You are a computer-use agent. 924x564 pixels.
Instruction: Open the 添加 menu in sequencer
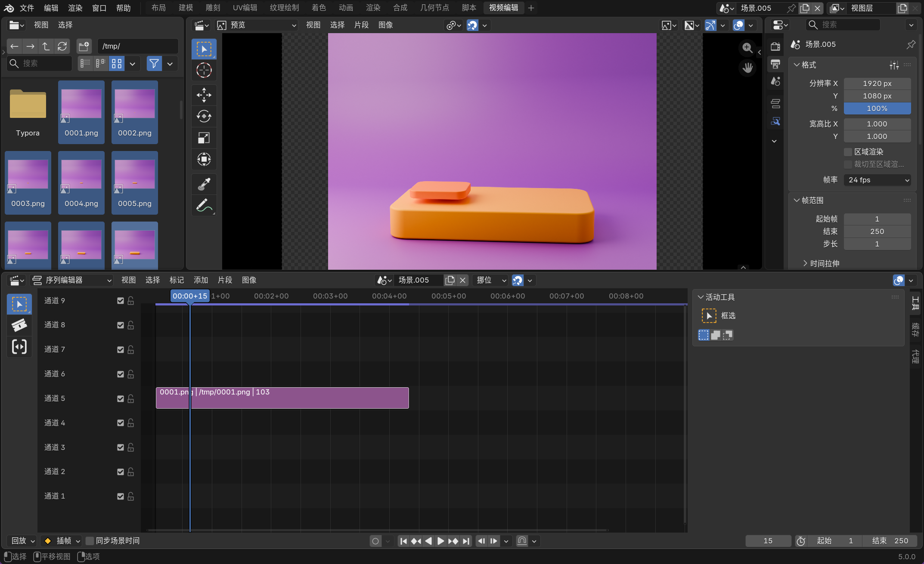(x=201, y=280)
